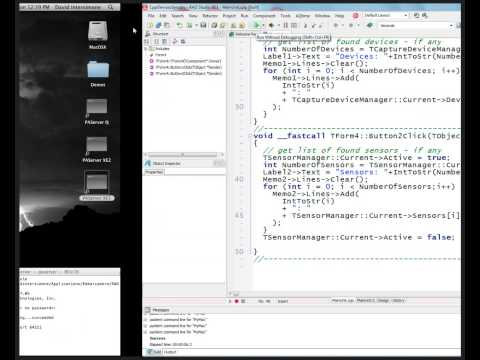Viewport: 480px width, 360px height.
Task: Click the Run Without Debugging green arrow
Action: tap(257, 25)
